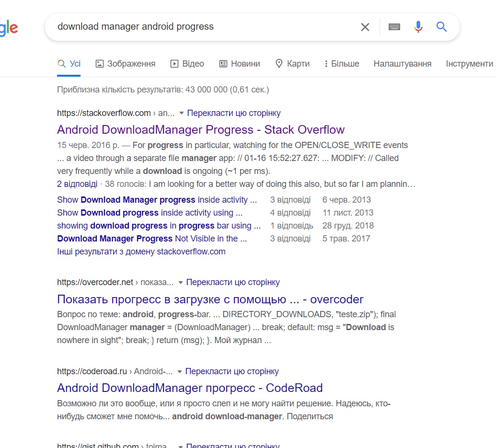Open Show Download Manager progress inside activity
Image resolution: width=496 pixels, height=448 pixels.
(157, 200)
